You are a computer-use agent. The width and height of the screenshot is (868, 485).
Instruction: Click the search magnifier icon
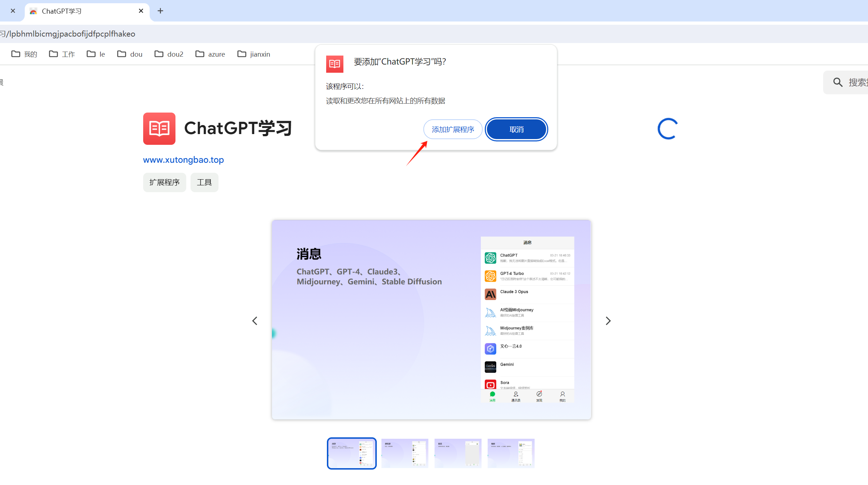(x=837, y=82)
